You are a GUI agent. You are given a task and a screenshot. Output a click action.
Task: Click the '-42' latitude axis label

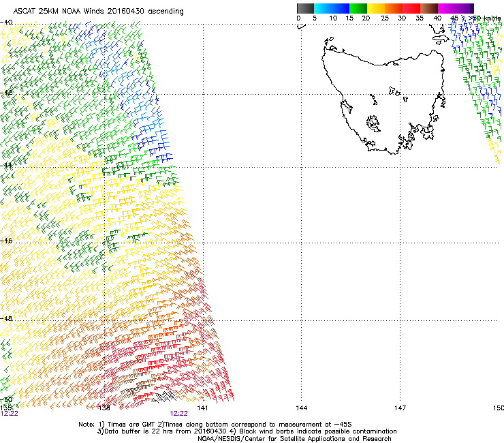point(6,92)
